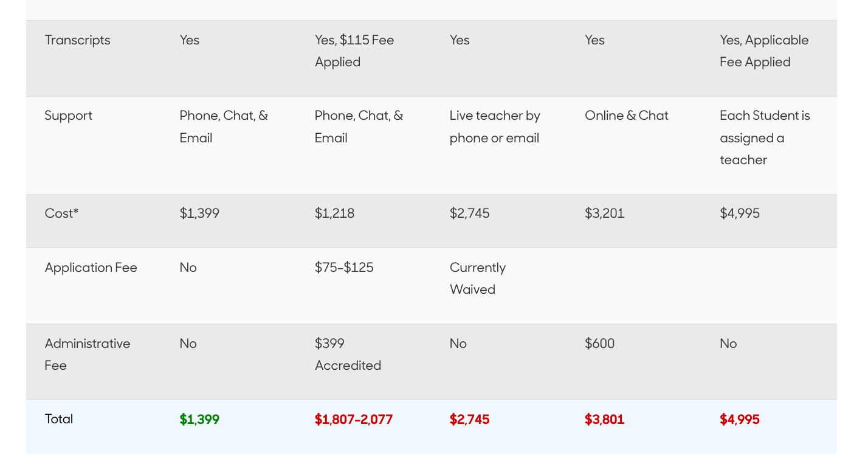The height and width of the screenshot is (472, 868).
Task: Select the Total row label
Action: [x=59, y=419]
